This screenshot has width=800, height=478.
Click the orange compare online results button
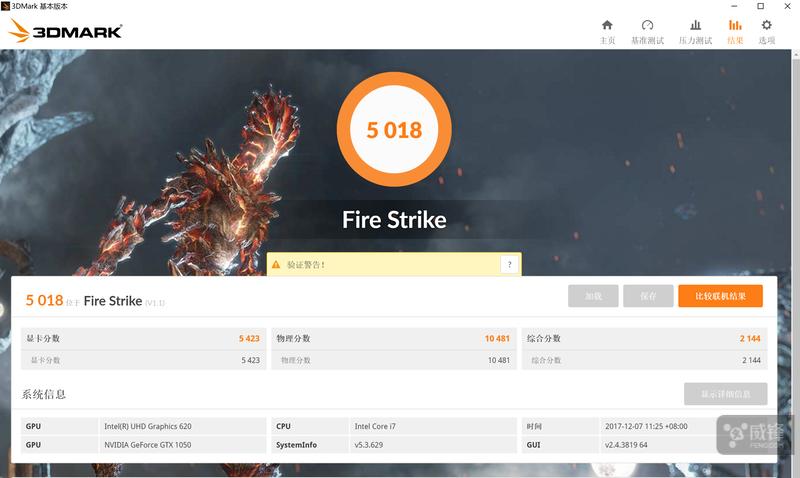coord(720,296)
